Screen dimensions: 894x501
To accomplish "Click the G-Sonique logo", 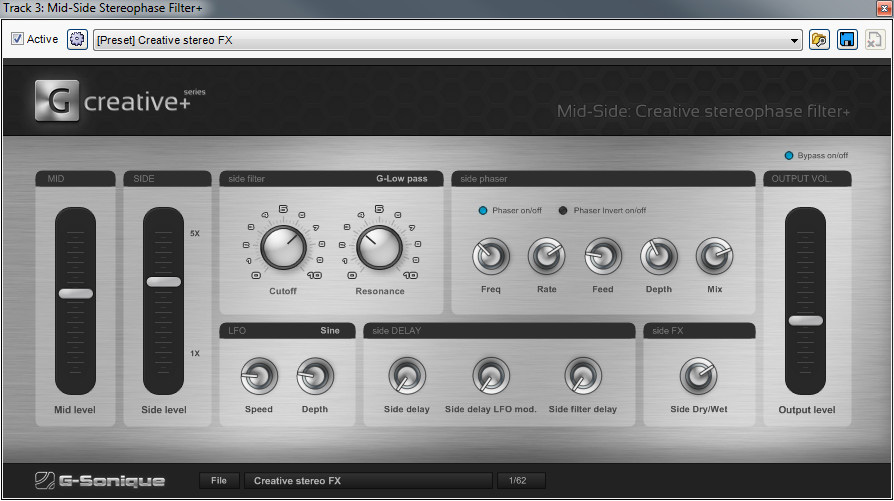I will (x=100, y=480).
